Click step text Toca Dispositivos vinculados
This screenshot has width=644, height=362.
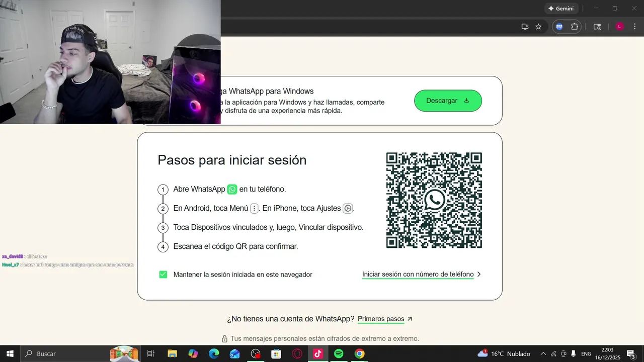(x=268, y=227)
